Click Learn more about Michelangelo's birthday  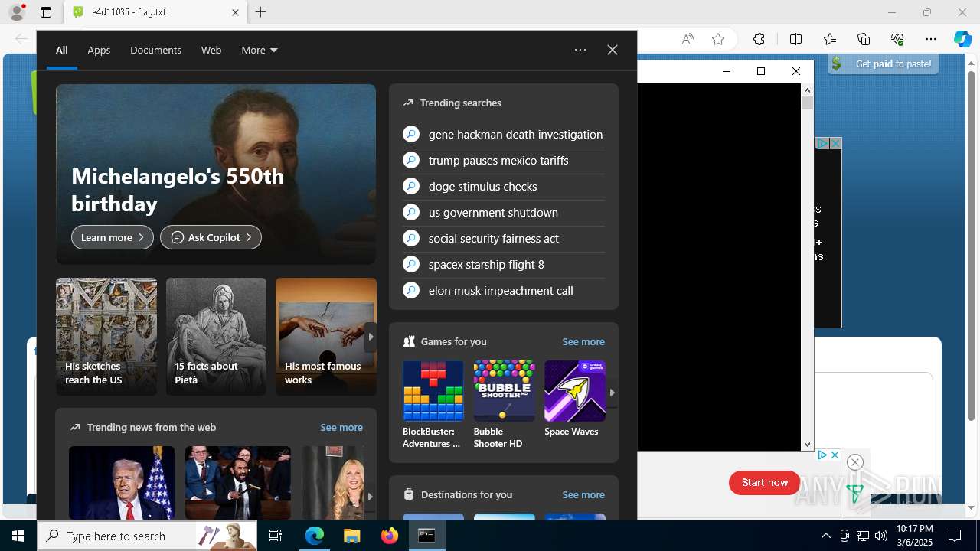coord(113,237)
